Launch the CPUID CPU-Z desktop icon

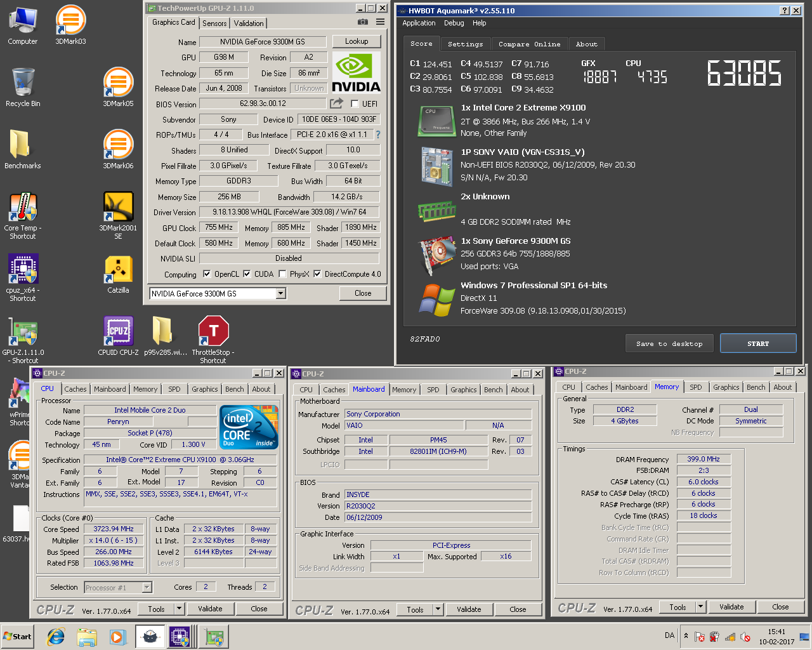point(118,336)
